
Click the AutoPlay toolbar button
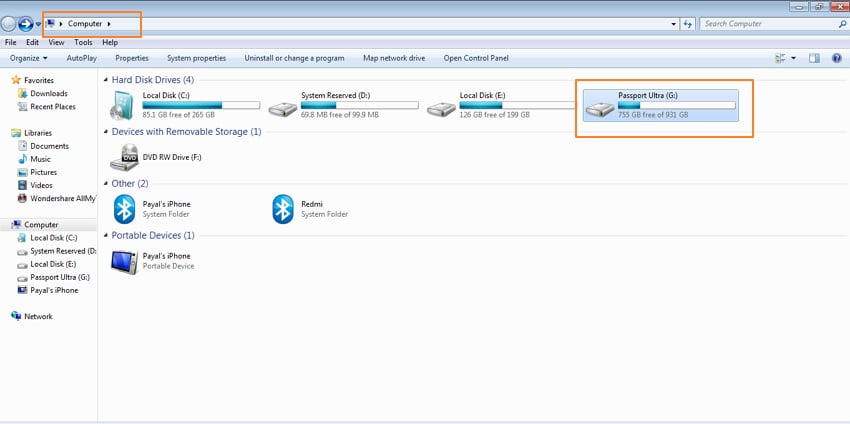(x=81, y=58)
